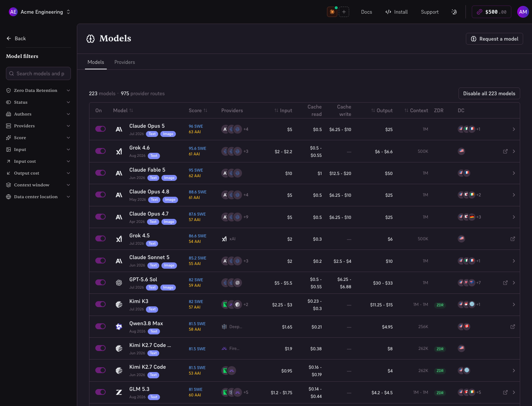The height and width of the screenshot is (406, 532).
Task: Select the Models tab
Action: pos(96,62)
